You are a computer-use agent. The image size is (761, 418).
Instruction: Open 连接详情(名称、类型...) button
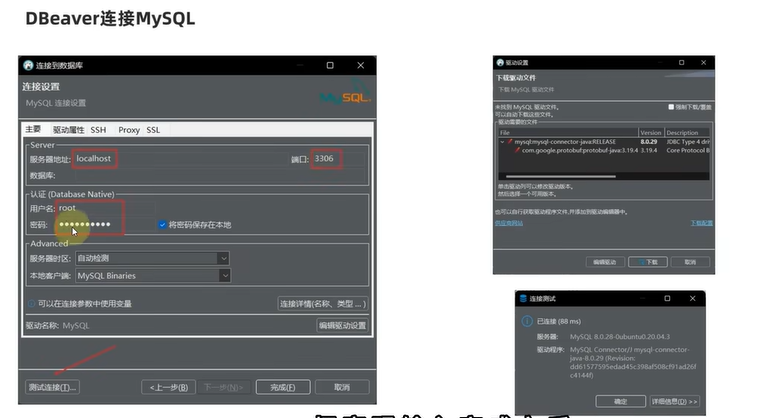click(x=323, y=304)
